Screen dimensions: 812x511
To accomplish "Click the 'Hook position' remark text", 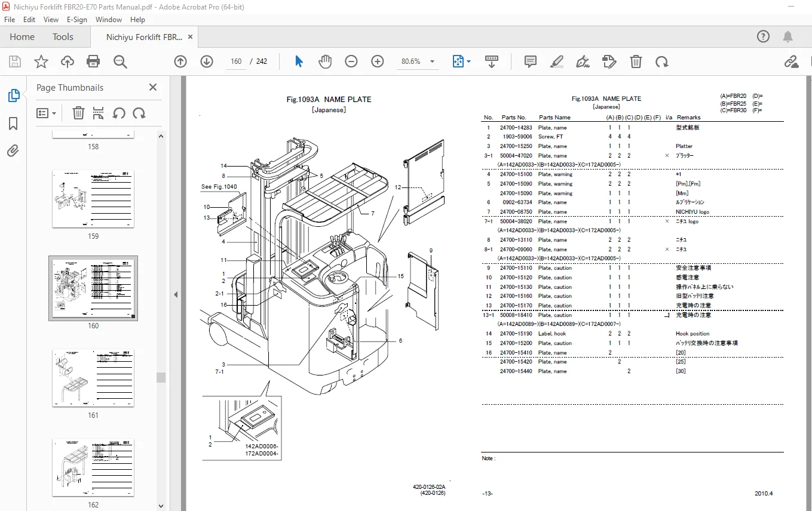I will [693, 334].
